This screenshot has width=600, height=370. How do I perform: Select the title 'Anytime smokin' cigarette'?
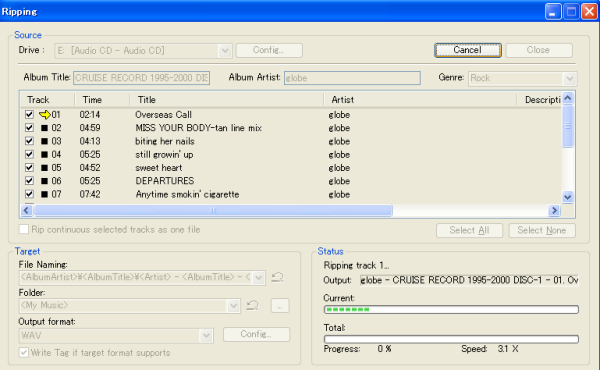click(x=188, y=194)
